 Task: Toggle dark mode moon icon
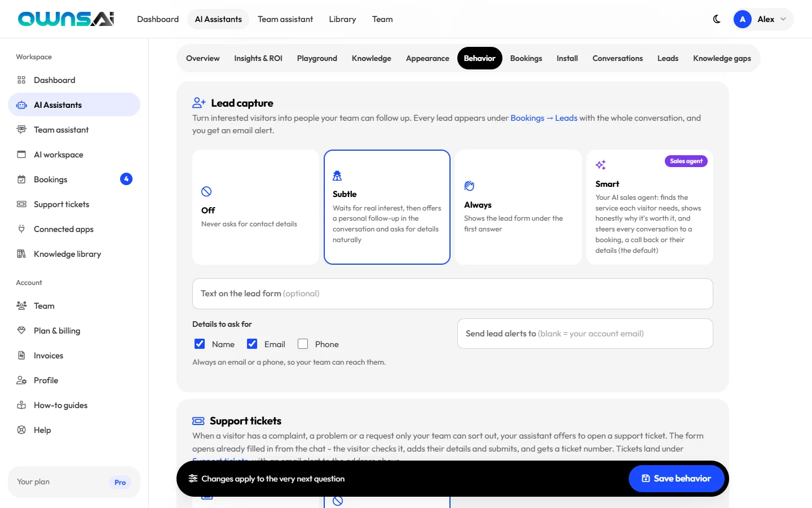pos(717,19)
